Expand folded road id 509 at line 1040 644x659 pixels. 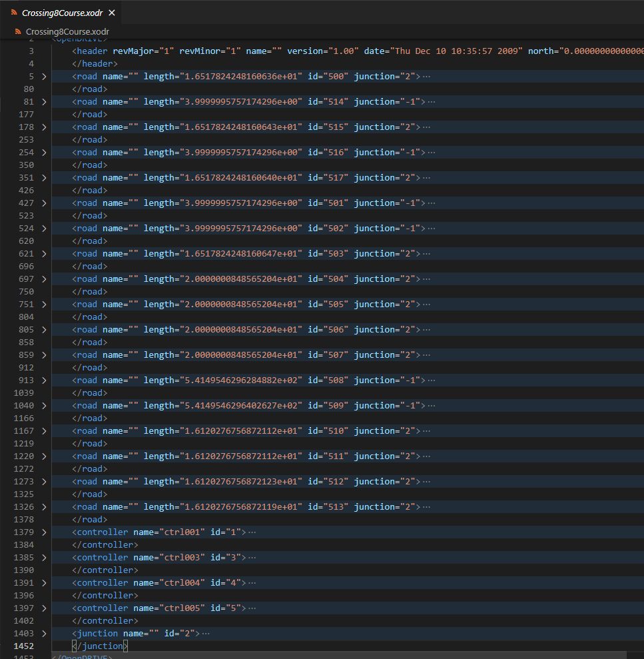(x=44, y=406)
